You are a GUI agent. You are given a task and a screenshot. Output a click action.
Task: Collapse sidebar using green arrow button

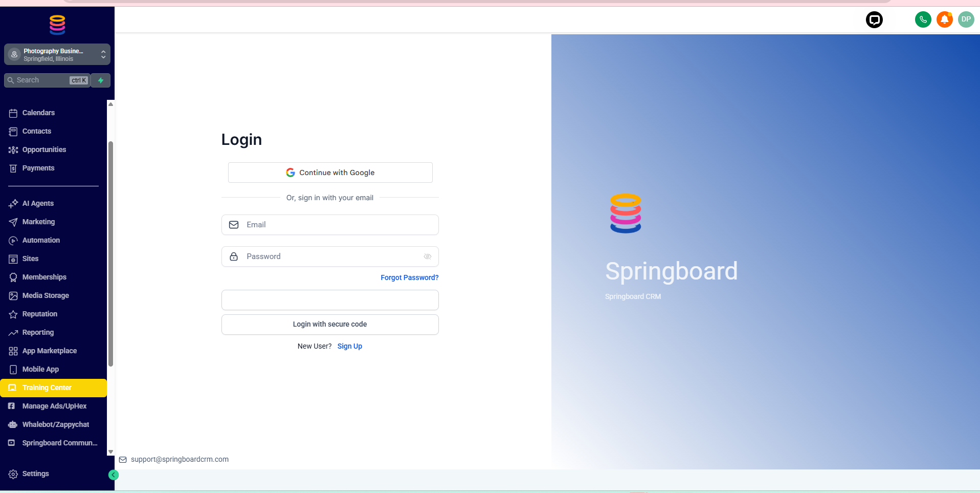114,475
